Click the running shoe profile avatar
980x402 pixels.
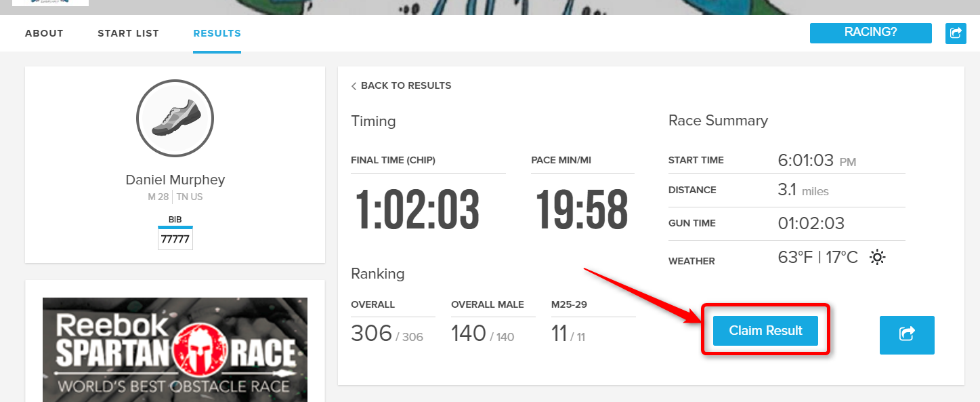pyautogui.click(x=175, y=119)
